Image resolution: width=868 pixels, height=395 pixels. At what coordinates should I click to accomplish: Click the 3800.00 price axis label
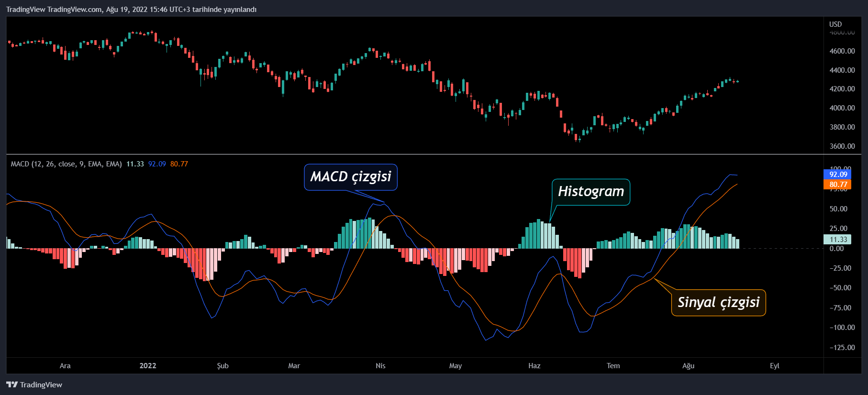(x=842, y=127)
